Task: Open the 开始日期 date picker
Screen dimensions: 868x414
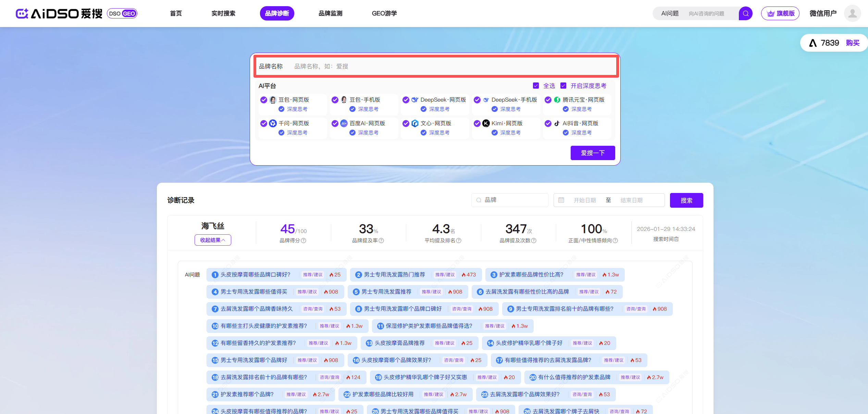Action: click(585, 200)
